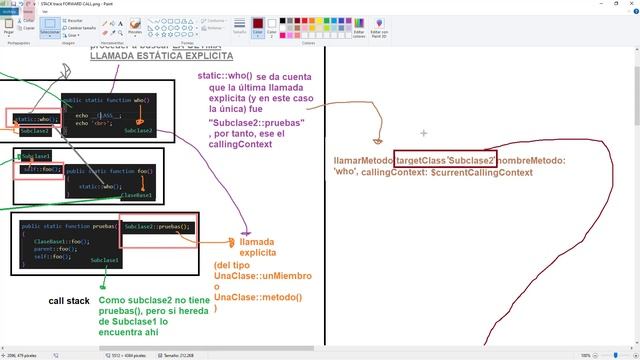Choose the five-point star shape
640x360 pixels.
tap(164, 35)
